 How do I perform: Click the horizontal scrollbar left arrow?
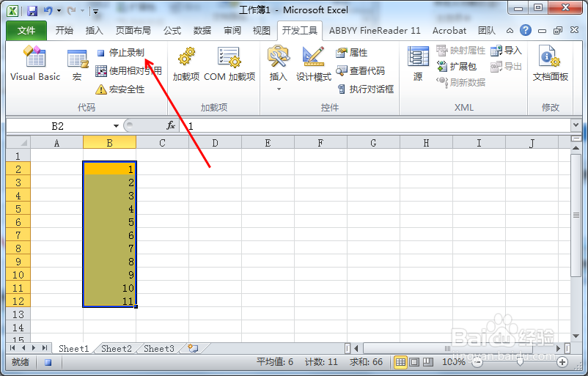click(x=356, y=349)
